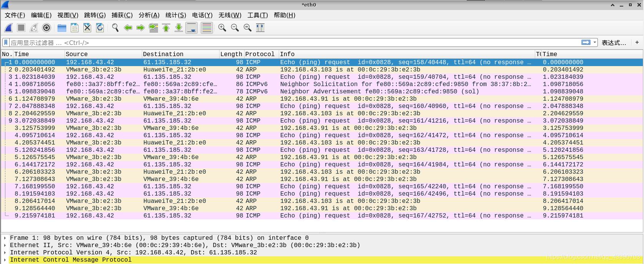
Task: Go to a specified packet
Action: coord(153,28)
